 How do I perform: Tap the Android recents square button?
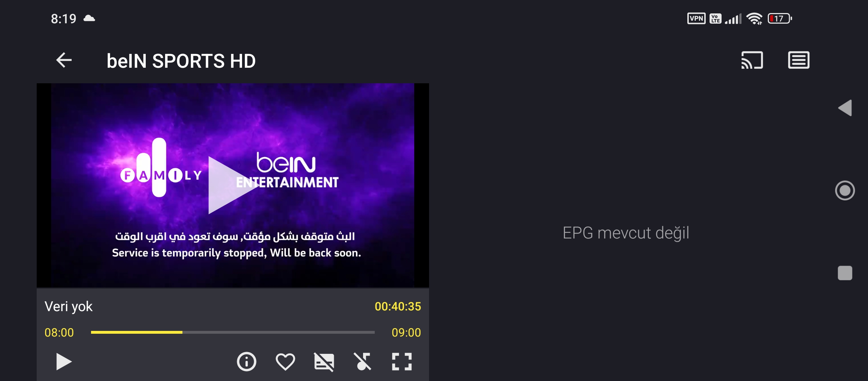[x=845, y=273]
